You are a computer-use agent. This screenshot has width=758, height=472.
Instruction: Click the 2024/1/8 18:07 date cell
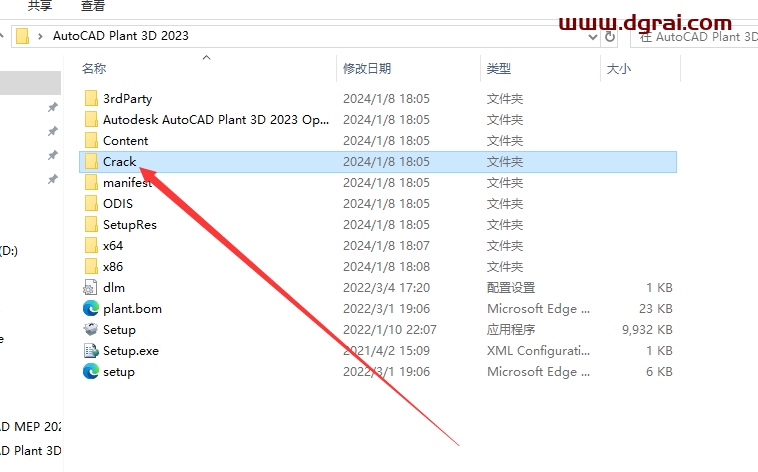coord(386,246)
